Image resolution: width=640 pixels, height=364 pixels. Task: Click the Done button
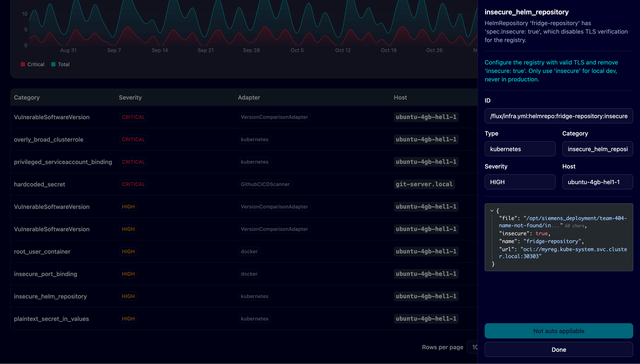click(x=558, y=349)
